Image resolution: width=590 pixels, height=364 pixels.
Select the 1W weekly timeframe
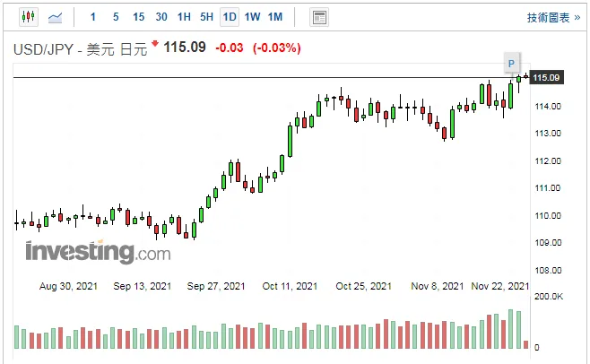click(x=253, y=17)
